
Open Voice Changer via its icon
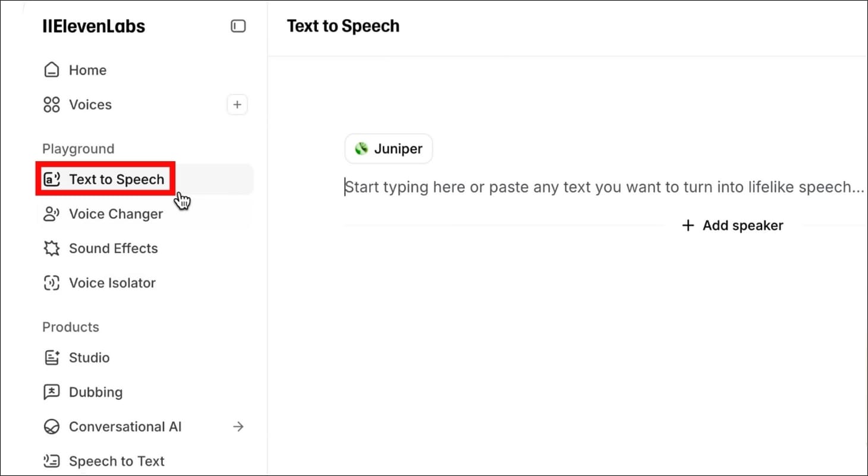(52, 214)
